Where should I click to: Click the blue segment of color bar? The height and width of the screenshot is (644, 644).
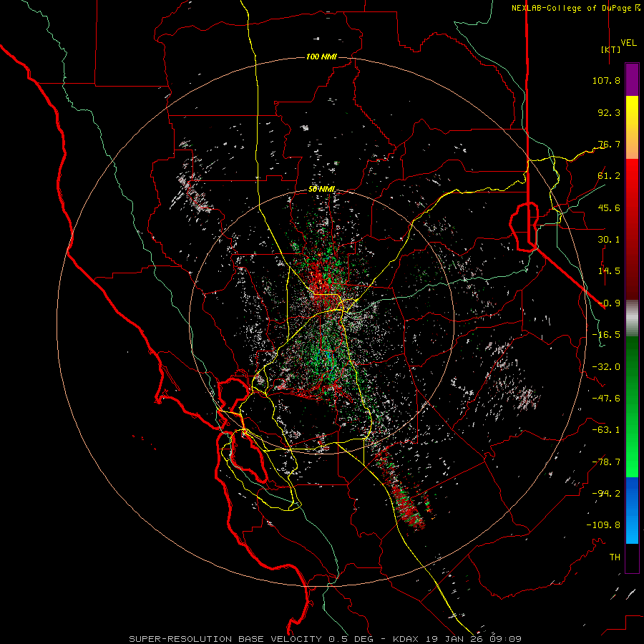point(632,510)
